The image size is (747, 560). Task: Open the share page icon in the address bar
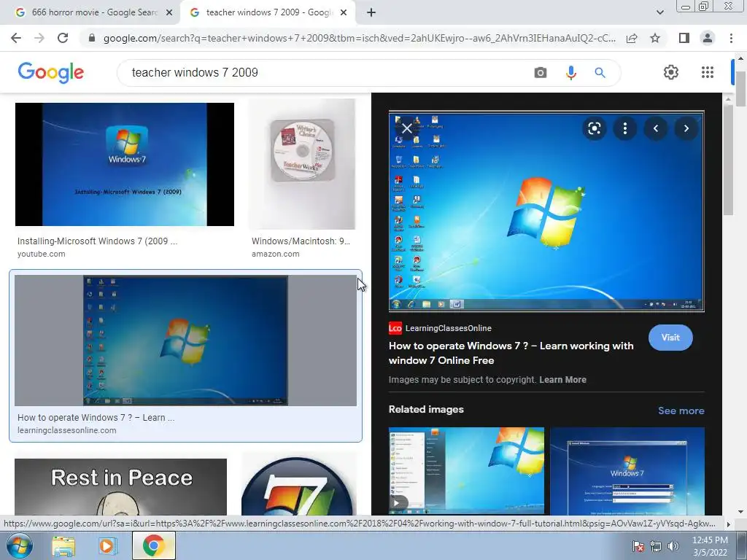click(632, 38)
